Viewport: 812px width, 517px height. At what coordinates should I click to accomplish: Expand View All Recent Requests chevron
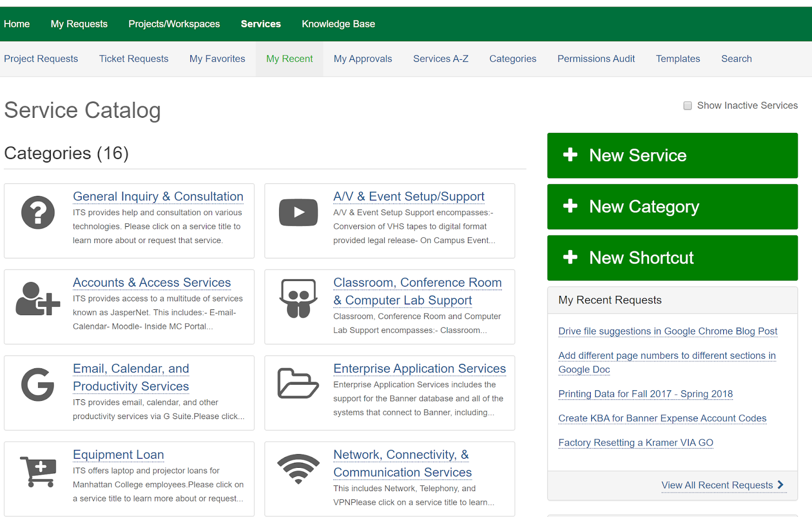781,485
